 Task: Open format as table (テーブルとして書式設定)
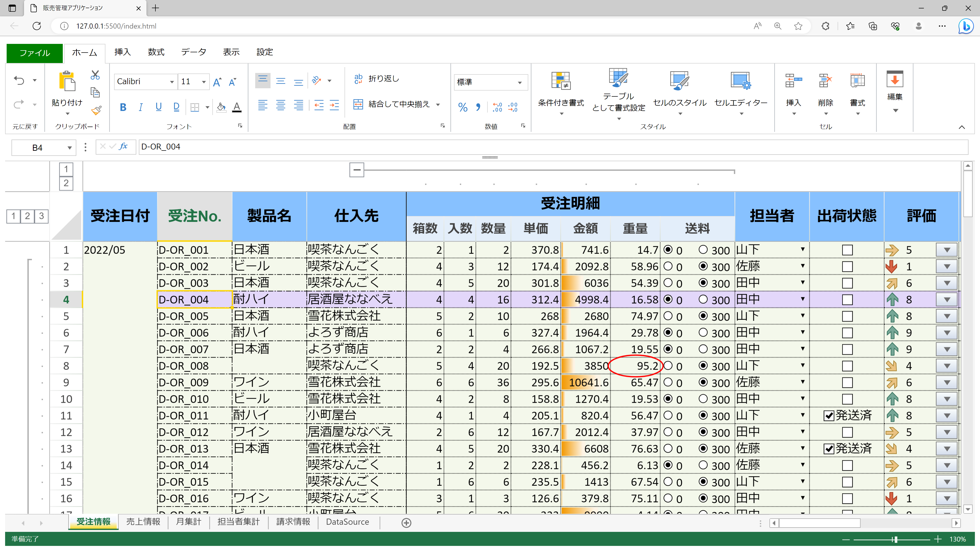tap(619, 94)
